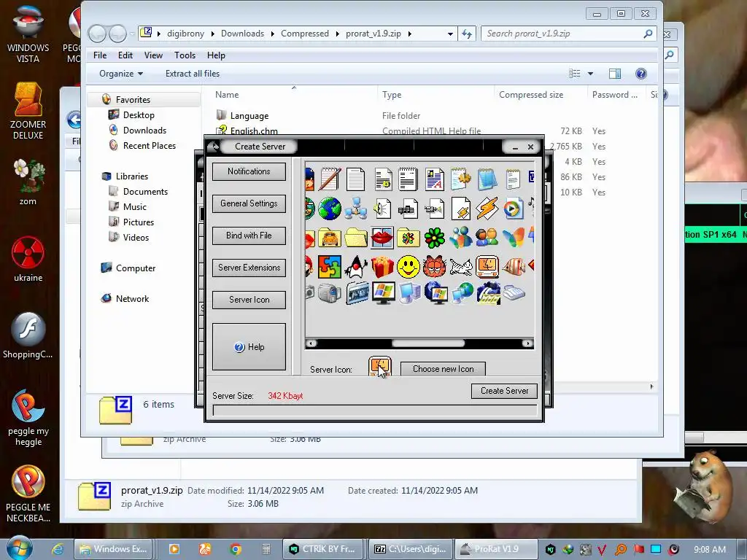Select the folder with yellow car icon
The width and height of the screenshot is (747, 560).
pyautogui.click(x=330, y=238)
